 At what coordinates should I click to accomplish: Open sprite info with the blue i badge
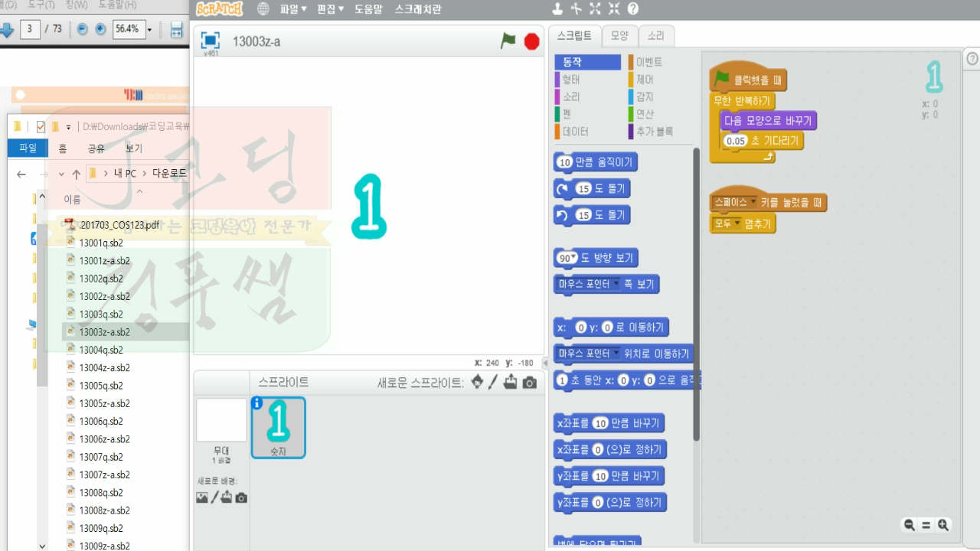tap(257, 403)
